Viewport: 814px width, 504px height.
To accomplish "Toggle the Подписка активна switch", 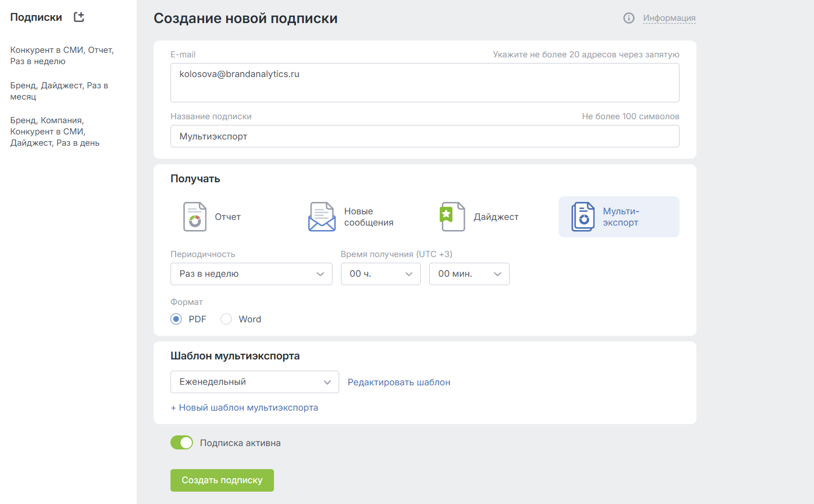I will pyautogui.click(x=182, y=443).
